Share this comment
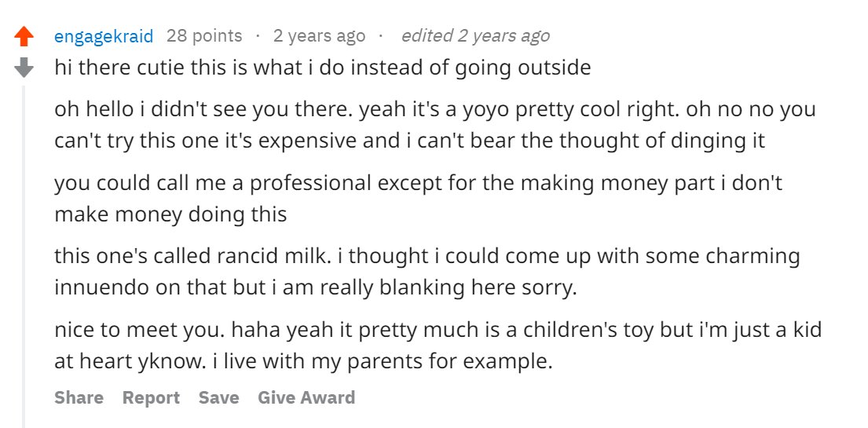868x428 pixels. pyautogui.click(x=79, y=398)
